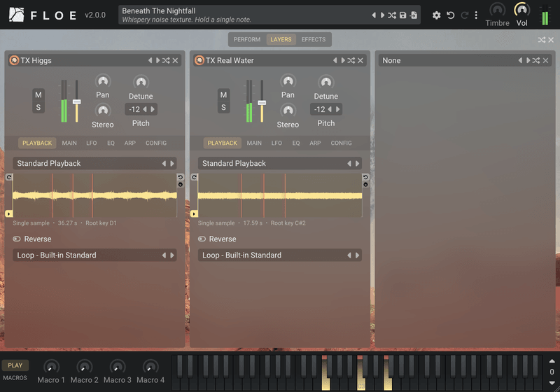Click the TX Real Water volume fader
The image size is (560, 392).
coord(262,103)
